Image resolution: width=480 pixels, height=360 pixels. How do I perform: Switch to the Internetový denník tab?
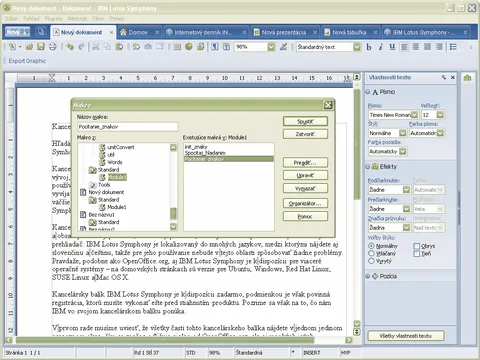point(203,32)
